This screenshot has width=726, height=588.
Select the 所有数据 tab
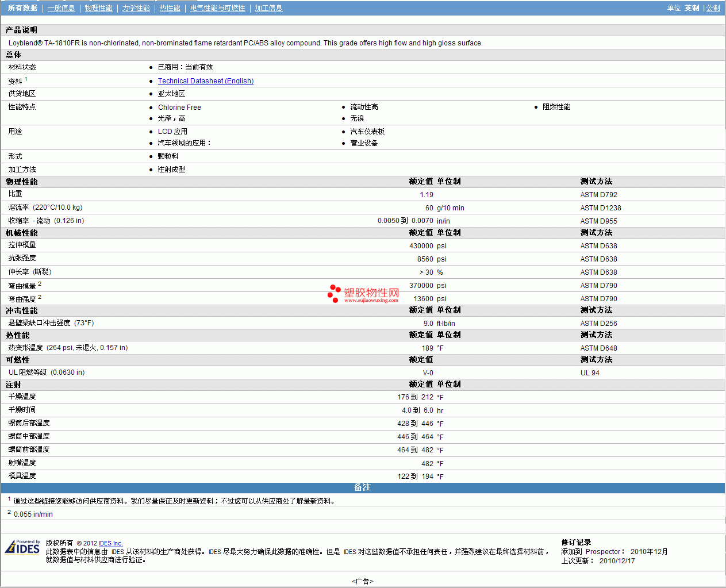pyautogui.click(x=23, y=8)
